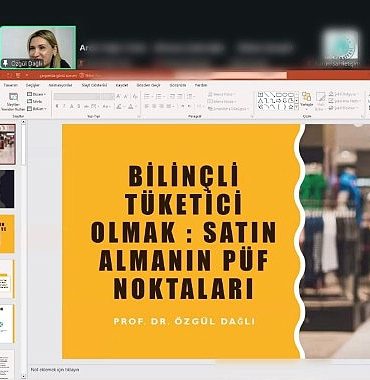Select the Right Arrow shape in gallery
Screen dimensions: 370x380
[279, 101]
